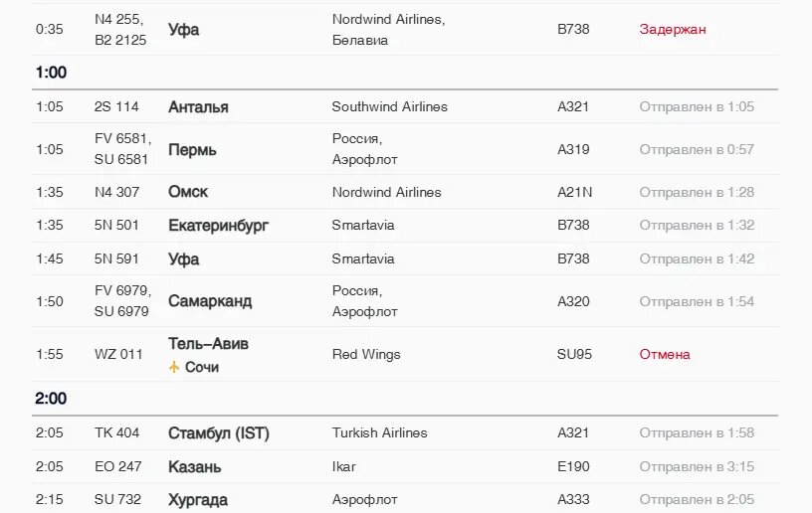Select the Казань flight destination

tap(195, 466)
